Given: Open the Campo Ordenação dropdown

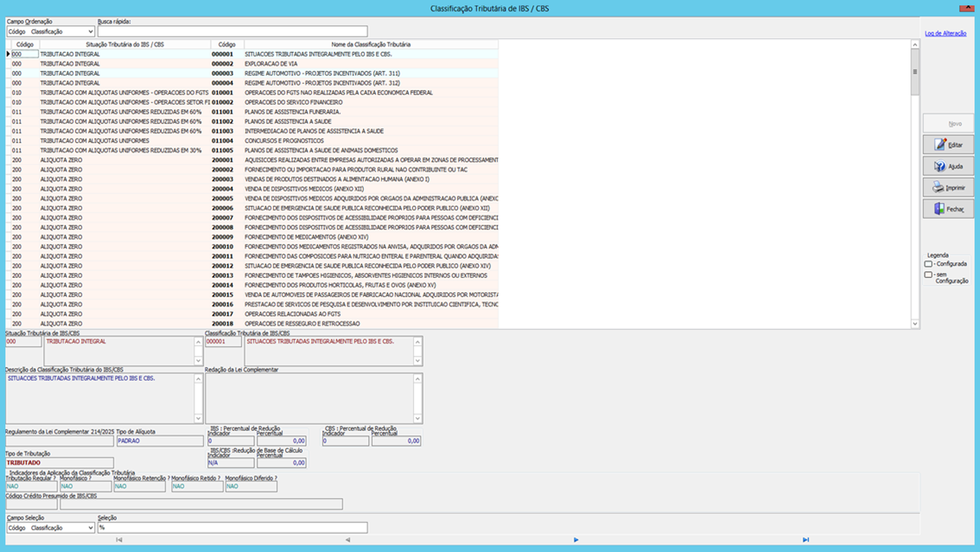Looking at the screenshot, I should tap(90, 31).
